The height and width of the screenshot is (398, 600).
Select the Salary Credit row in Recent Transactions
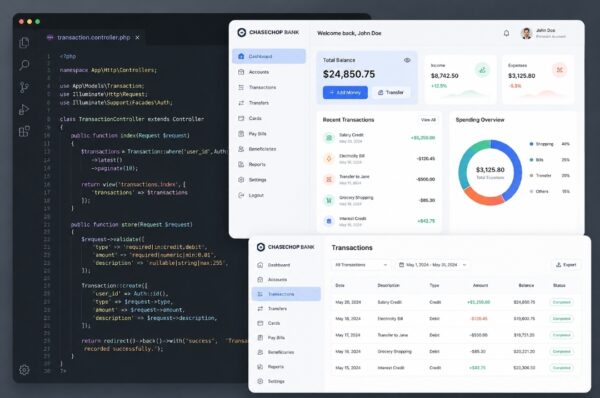pyautogui.click(x=379, y=138)
